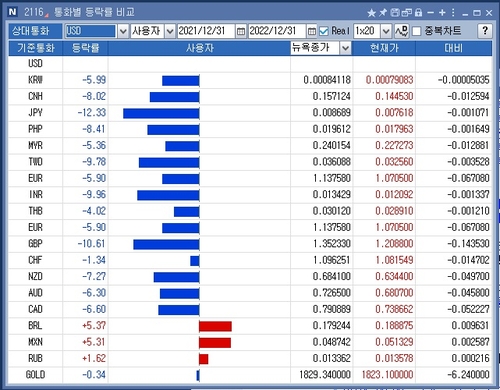500x390 pixels.
Task: Select the PHP currency row
Action: click(x=250, y=129)
